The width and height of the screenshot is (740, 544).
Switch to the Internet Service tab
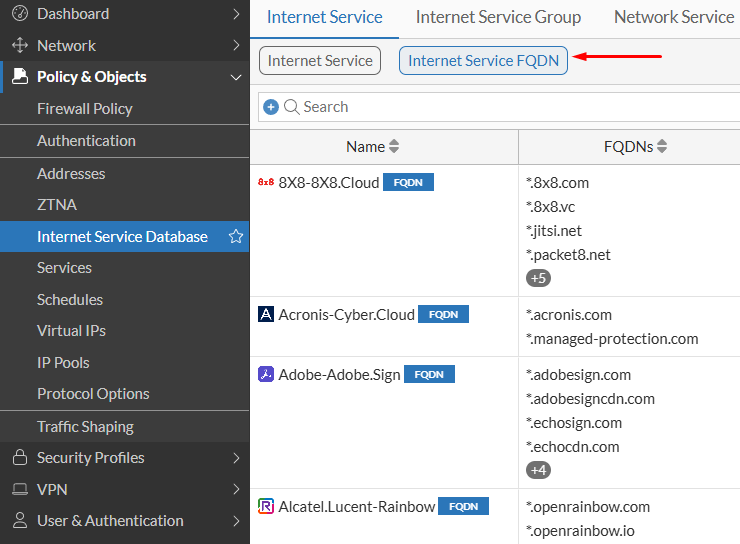[x=325, y=17]
